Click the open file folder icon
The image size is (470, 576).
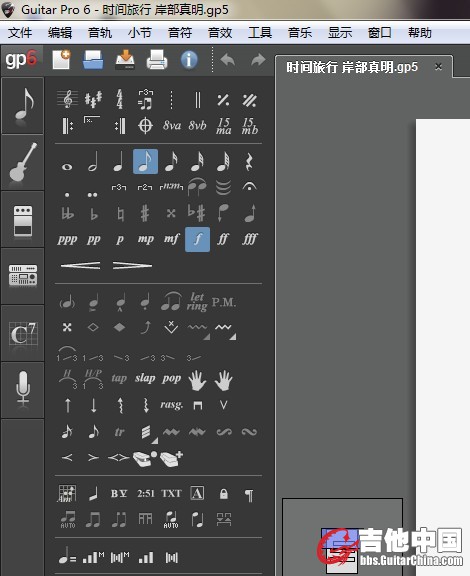click(x=93, y=60)
